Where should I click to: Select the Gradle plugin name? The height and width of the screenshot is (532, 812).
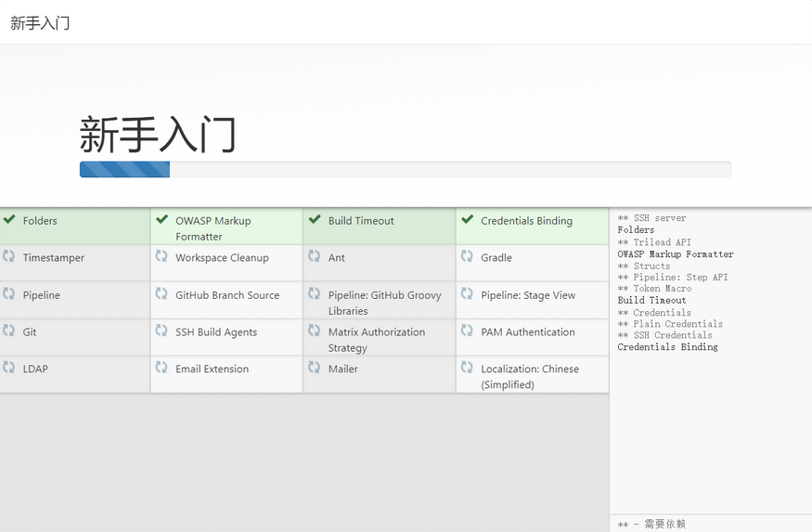496,257
